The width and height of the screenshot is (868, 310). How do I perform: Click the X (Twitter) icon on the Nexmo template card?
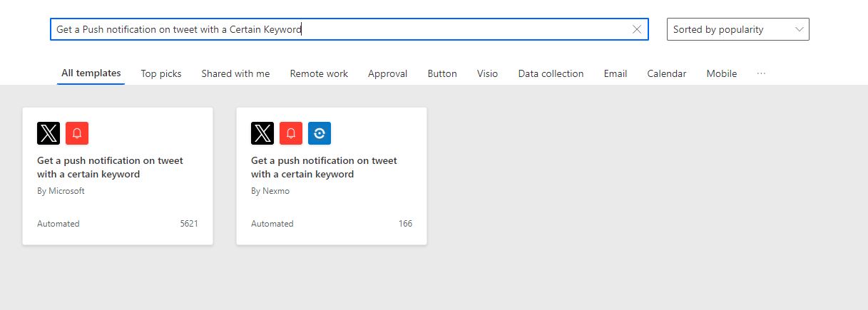(262, 133)
